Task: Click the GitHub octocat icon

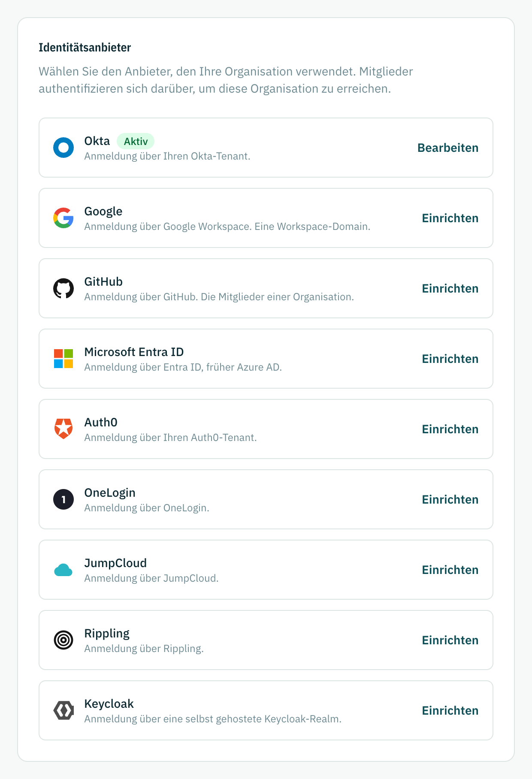Action: pyautogui.click(x=63, y=288)
